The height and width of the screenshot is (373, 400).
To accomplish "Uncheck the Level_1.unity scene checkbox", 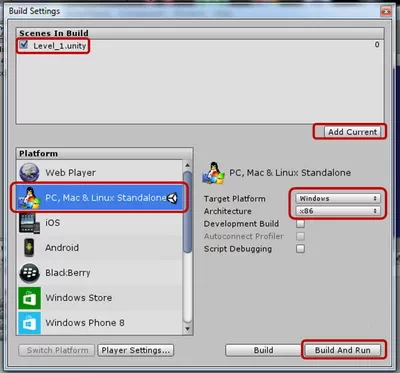I will [24, 45].
